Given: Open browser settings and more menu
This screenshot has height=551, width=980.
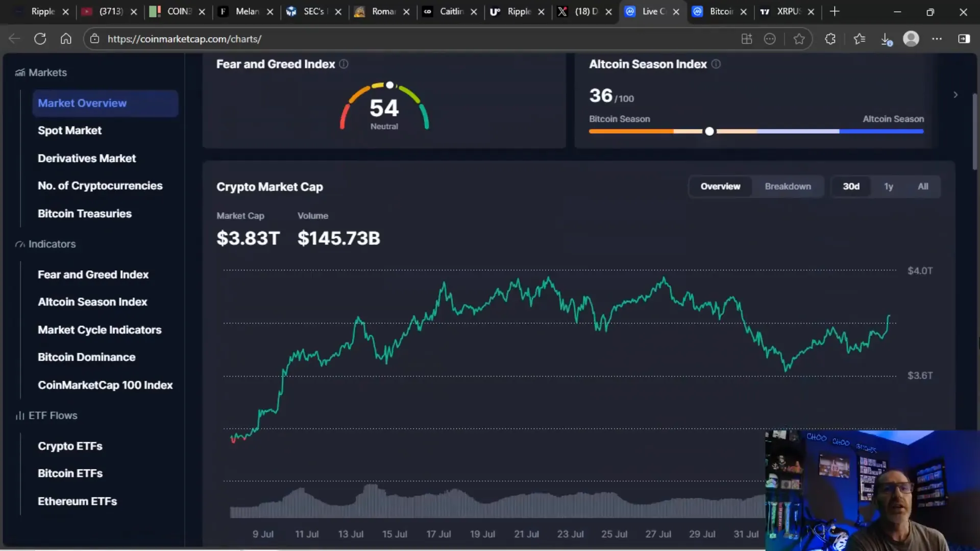Looking at the screenshot, I should (937, 39).
